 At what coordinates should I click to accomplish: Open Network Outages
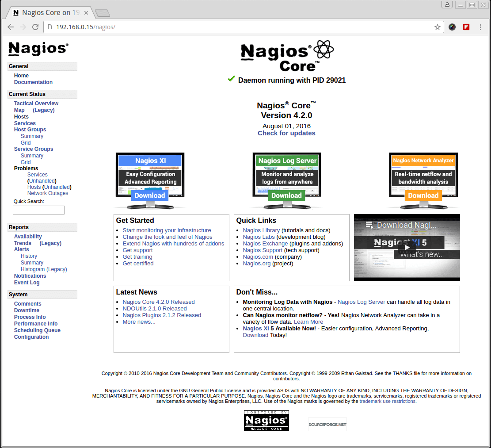(48, 193)
